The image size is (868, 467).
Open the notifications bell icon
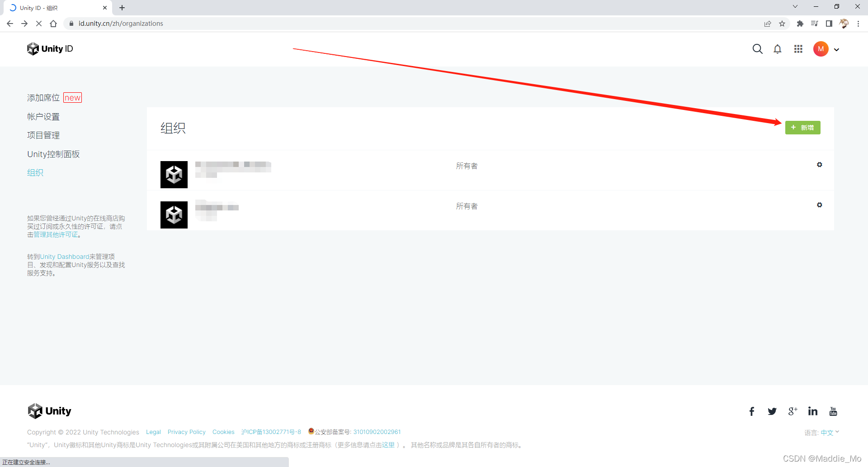[x=778, y=49]
